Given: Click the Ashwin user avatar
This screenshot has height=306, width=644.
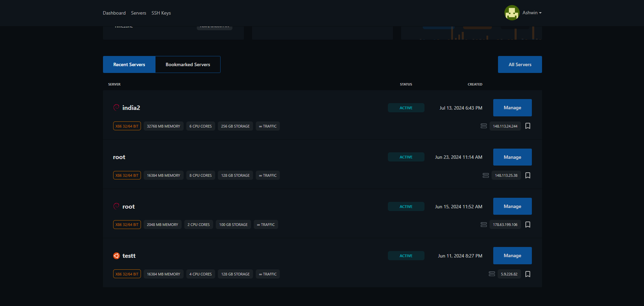Looking at the screenshot, I should 512,13.
